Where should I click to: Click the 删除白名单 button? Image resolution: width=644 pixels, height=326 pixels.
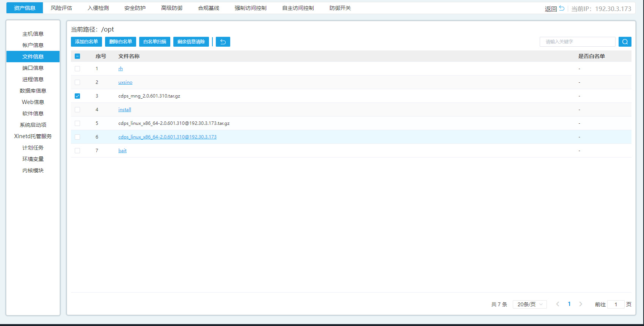click(121, 42)
